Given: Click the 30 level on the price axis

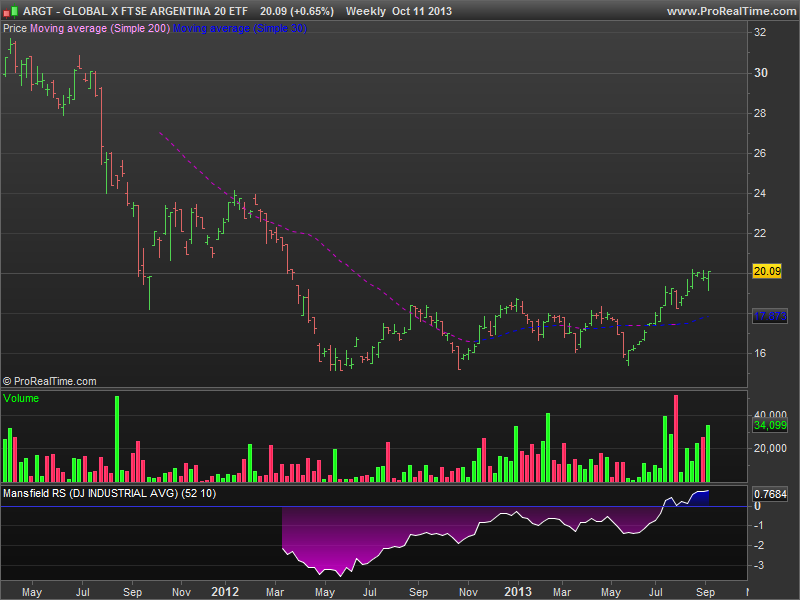Looking at the screenshot, I should click(760, 73).
